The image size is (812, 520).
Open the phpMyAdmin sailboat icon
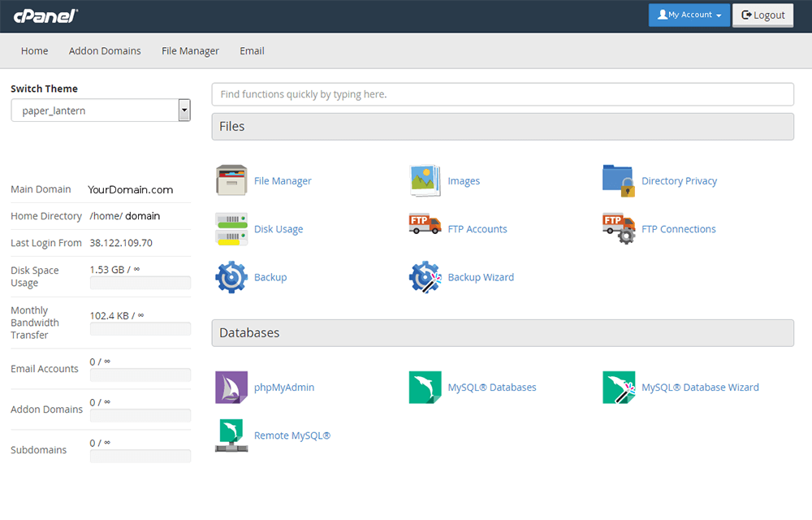coord(231,387)
